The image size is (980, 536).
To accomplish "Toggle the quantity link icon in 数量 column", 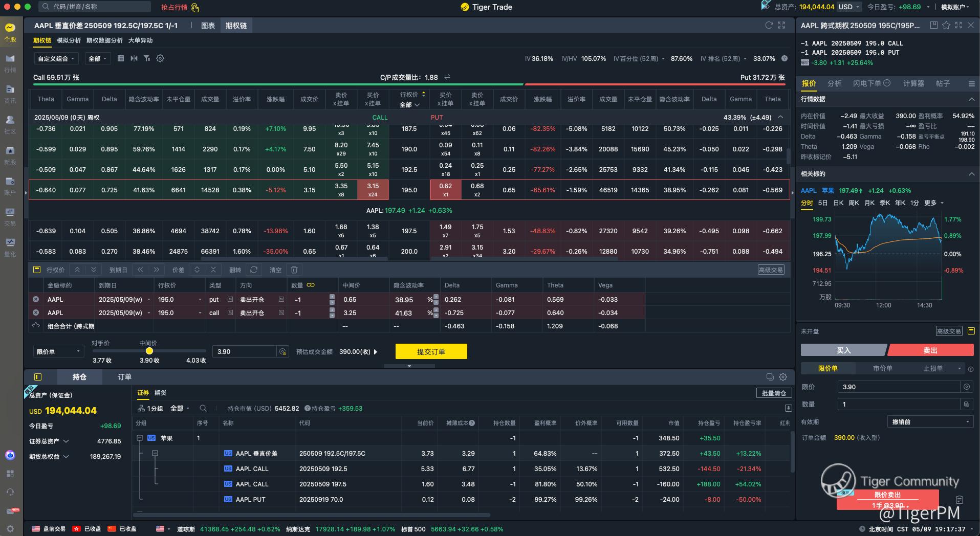I will (311, 285).
